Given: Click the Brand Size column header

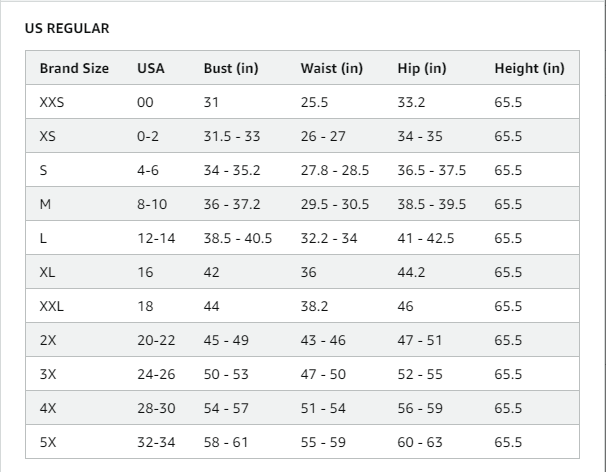Looking at the screenshot, I should point(74,69).
